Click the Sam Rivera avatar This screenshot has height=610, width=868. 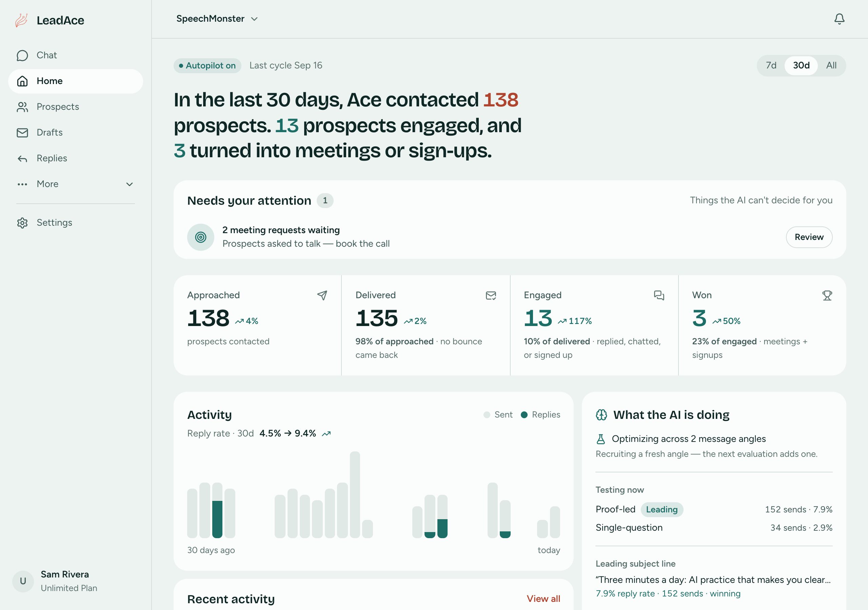tap(23, 581)
